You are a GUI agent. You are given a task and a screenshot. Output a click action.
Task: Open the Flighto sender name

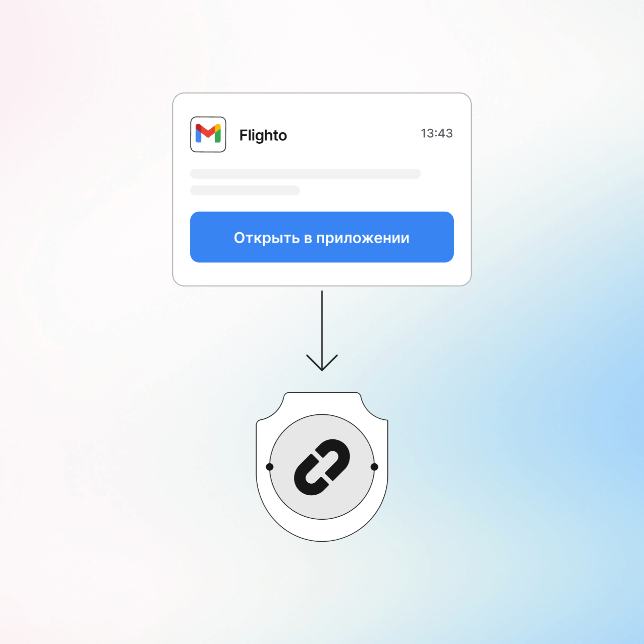263,135
